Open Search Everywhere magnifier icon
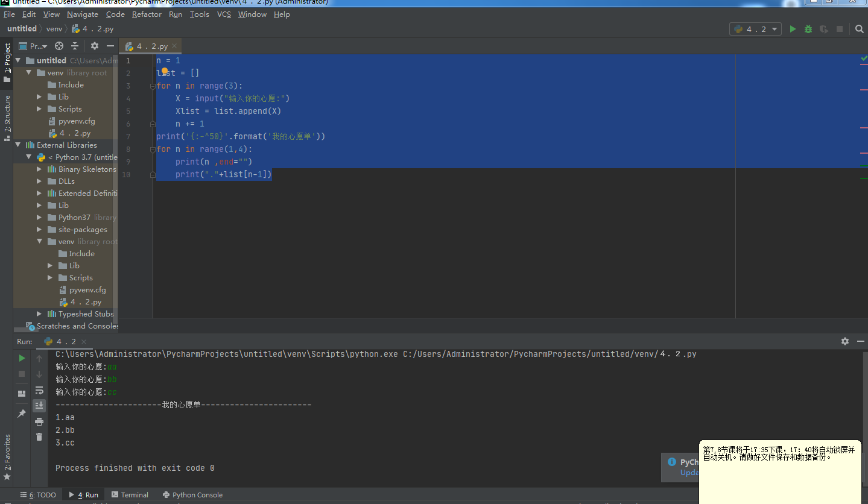 coord(860,29)
